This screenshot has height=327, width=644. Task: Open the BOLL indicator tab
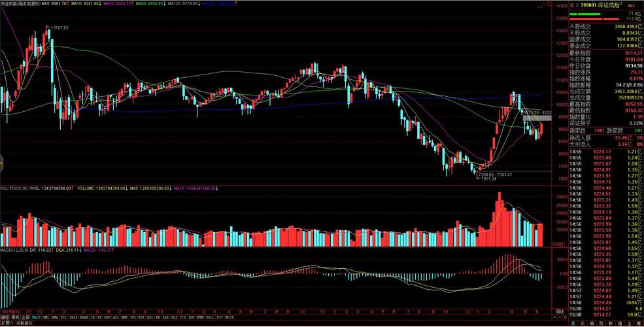point(210,317)
